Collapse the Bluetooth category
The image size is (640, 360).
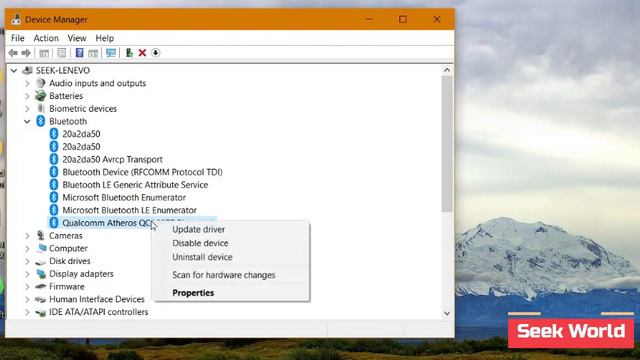[27, 121]
